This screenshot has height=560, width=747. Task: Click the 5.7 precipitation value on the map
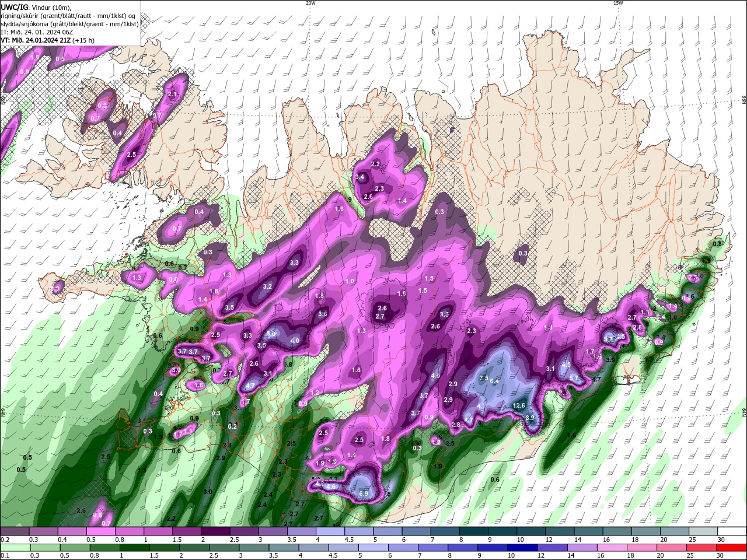coord(574,378)
